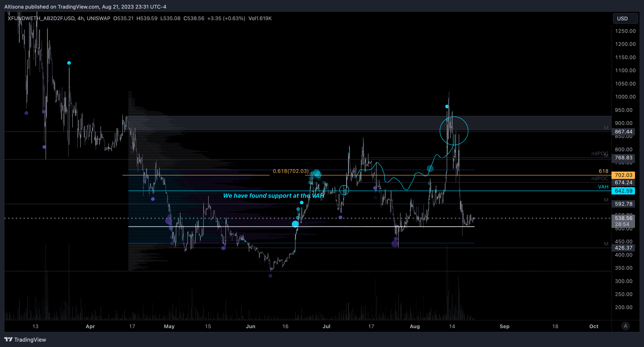Click the symbol name XFUNDWETH_AB2D2F.USD
This screenshot has height=347, width=644.
point(41,18)
